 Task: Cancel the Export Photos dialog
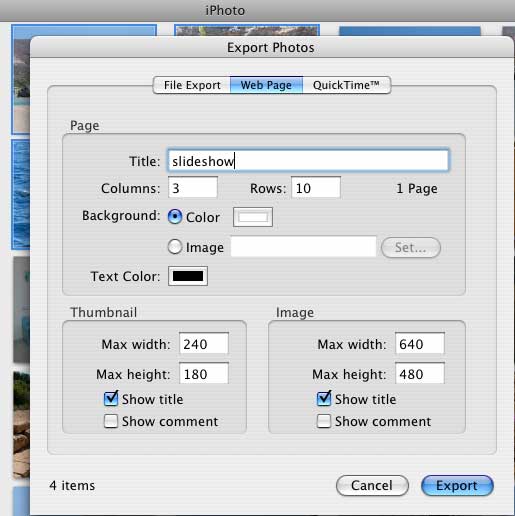(x=372, y=485)
